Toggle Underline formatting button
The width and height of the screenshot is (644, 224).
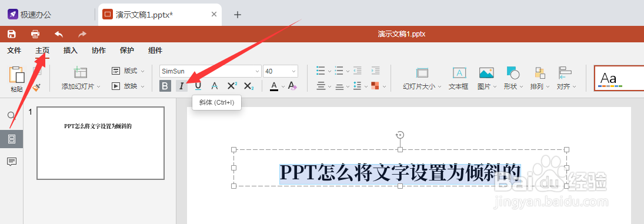(198, 86)
